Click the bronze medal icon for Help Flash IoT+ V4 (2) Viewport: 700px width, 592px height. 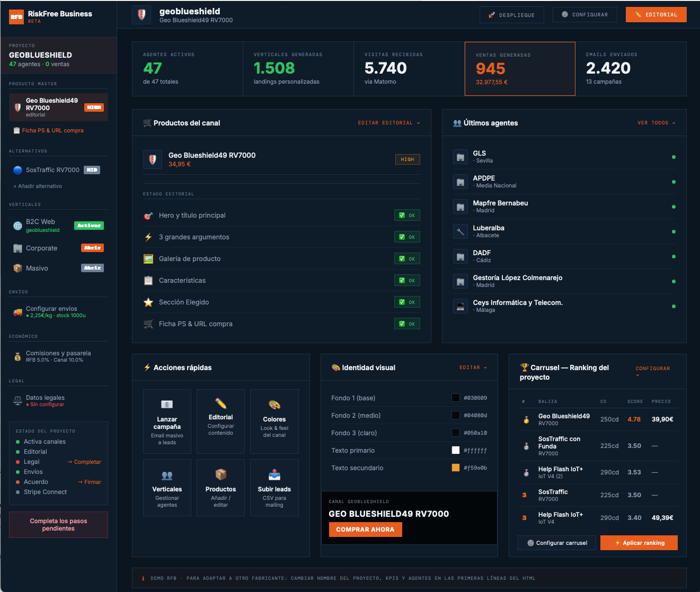[x=526, y=472]
